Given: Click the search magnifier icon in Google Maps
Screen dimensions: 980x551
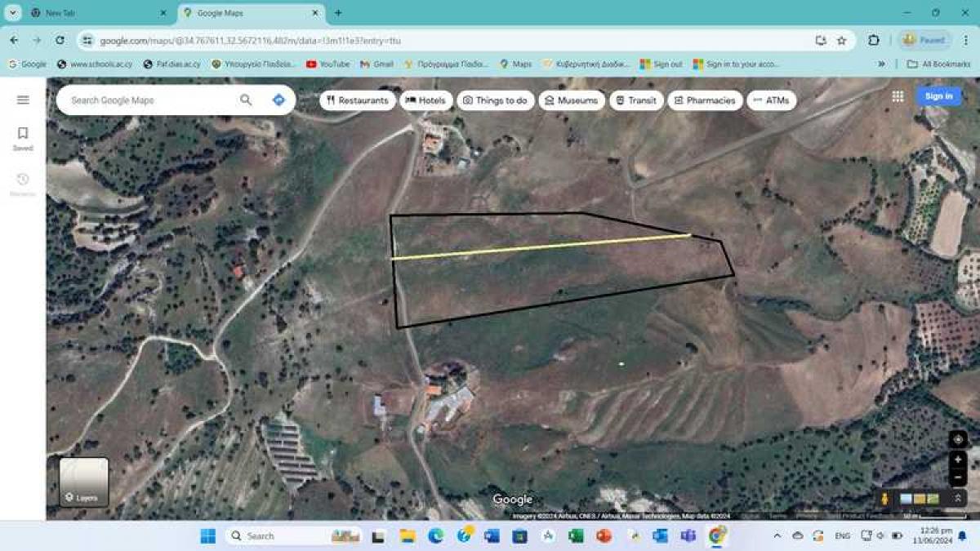Looking at the screenshot, I should pyautogui.click(x=246, y=100).
